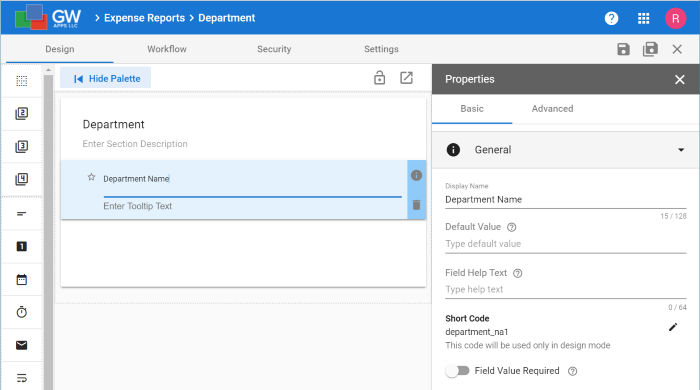Switch to the Security tab
The width and height of the screenshot is (700, 390).
point(274,49)
